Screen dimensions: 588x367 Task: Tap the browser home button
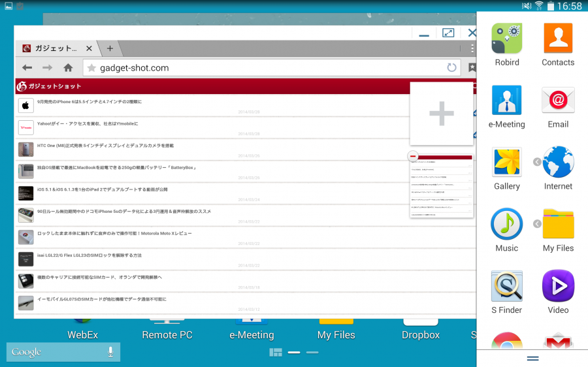(68, 68)
